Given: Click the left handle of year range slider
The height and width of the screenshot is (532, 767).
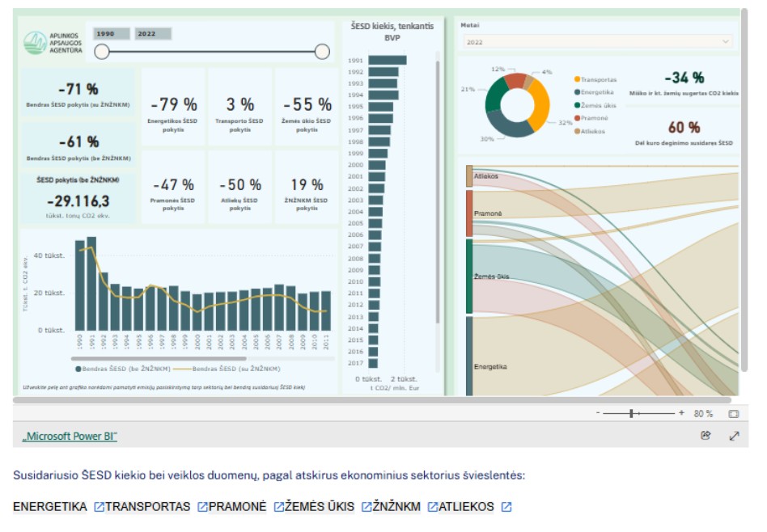Looking at the screenshot, I should pos(102,52).
